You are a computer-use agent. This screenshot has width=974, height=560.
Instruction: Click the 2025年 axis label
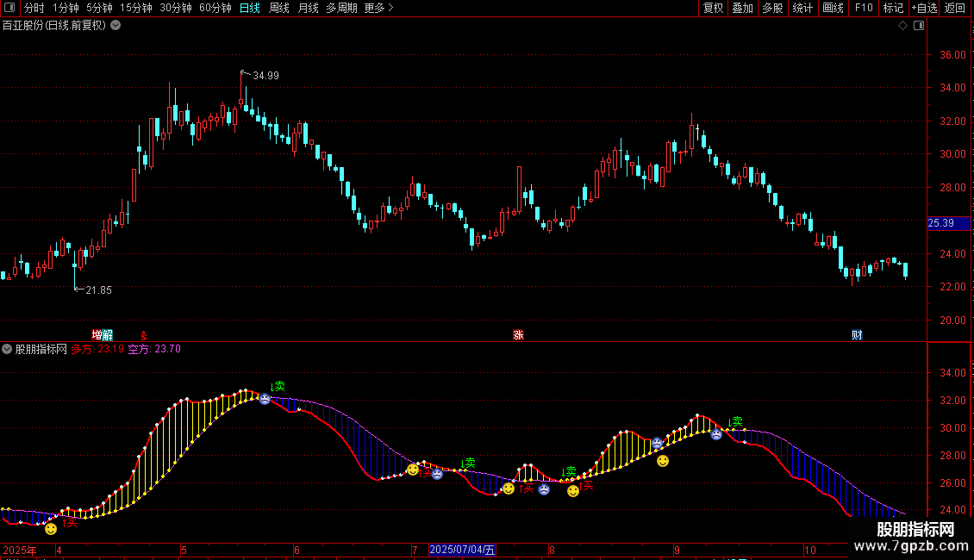tap(20, 551)
